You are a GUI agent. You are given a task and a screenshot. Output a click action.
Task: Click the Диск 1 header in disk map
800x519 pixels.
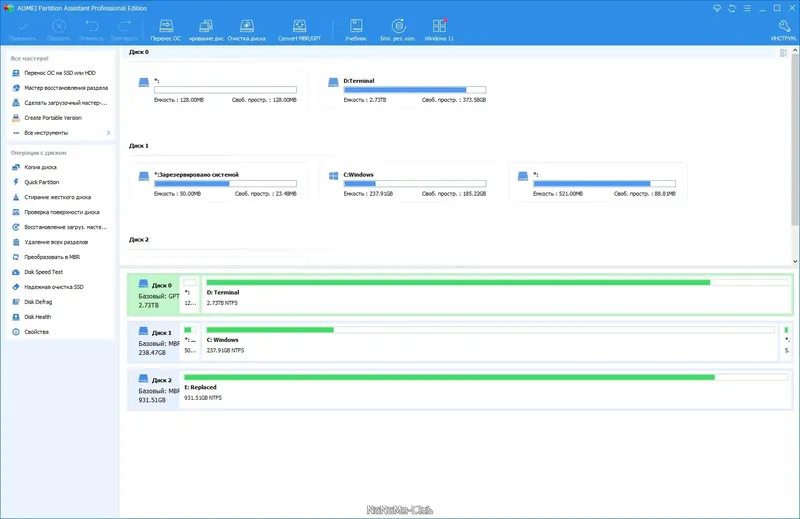(154, 342)
